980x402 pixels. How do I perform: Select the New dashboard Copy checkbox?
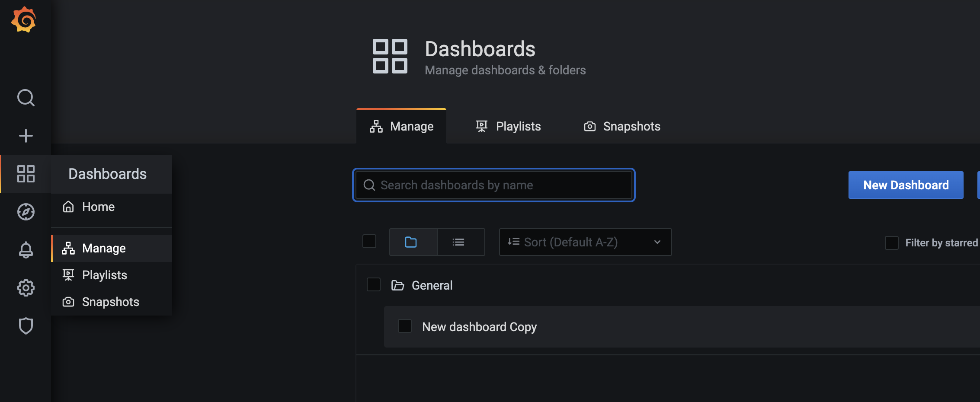point(405,326)
